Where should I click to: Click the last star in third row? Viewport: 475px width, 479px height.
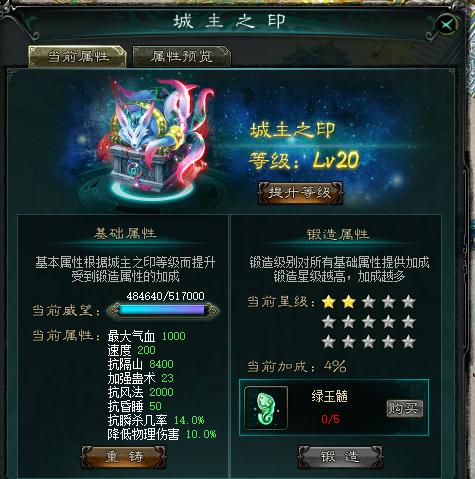[409, 342]
